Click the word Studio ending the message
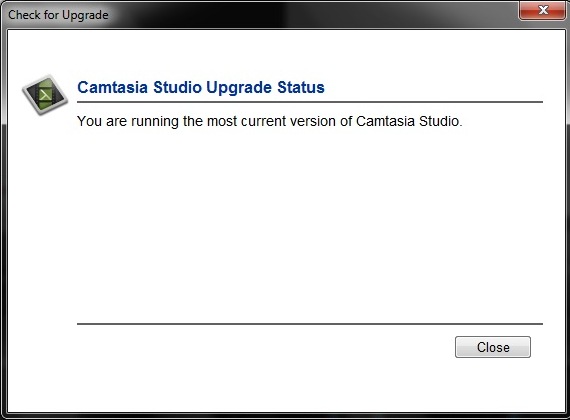The image size is (570, 420). point(440,121)
